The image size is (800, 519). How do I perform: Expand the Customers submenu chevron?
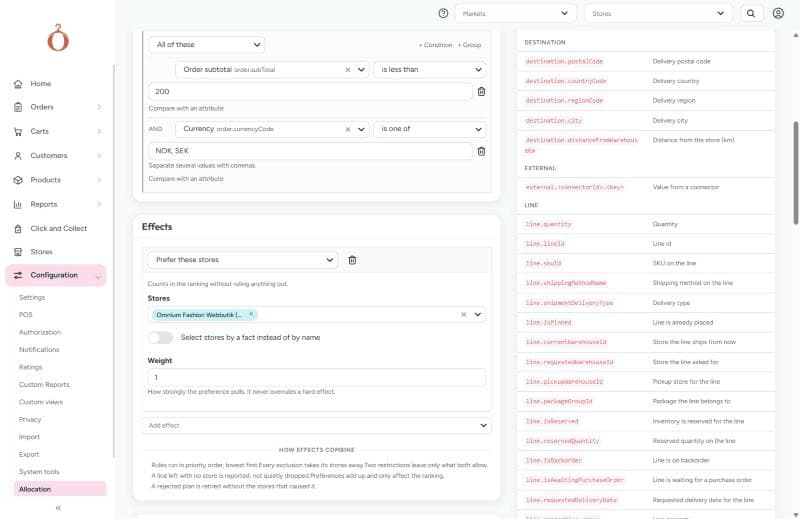click(x=99, y=156)
